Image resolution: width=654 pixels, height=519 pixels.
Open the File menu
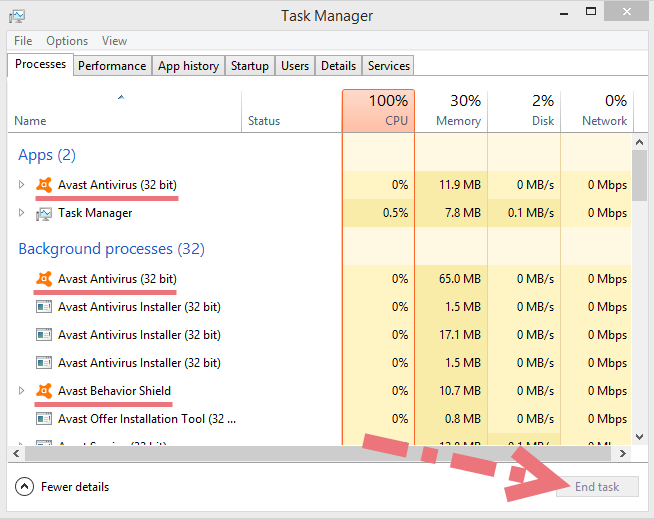pyautogui.click(x=23, y=41)
